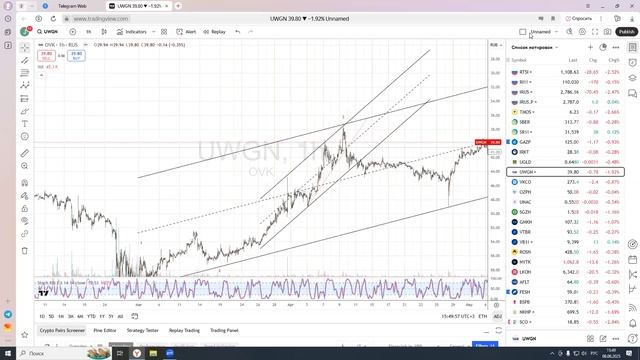Click the Publish button
The width and height of the screenshot is (640, 360).
click(626, 31)
